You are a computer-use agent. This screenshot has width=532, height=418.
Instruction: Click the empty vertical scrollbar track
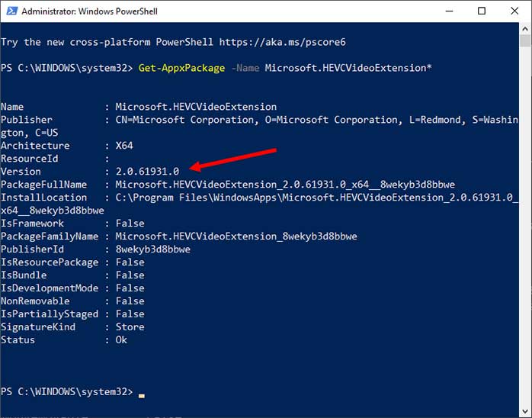pos(525,229)
